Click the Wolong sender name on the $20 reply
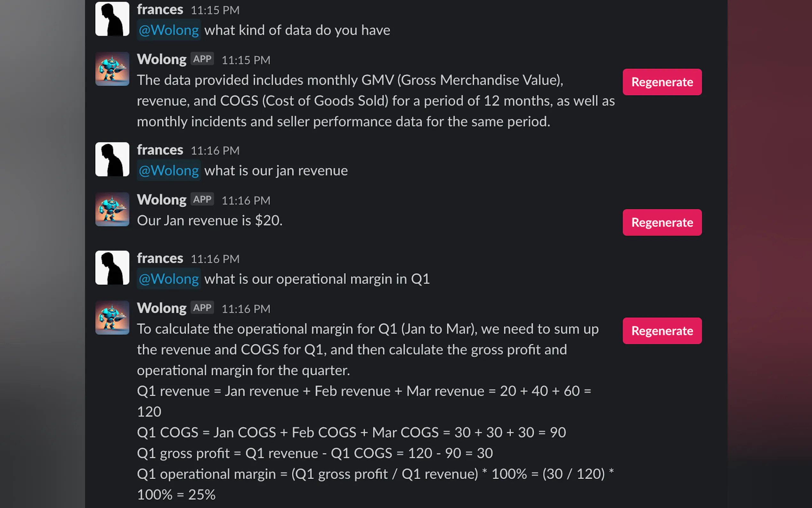 [x=161, y=200]
